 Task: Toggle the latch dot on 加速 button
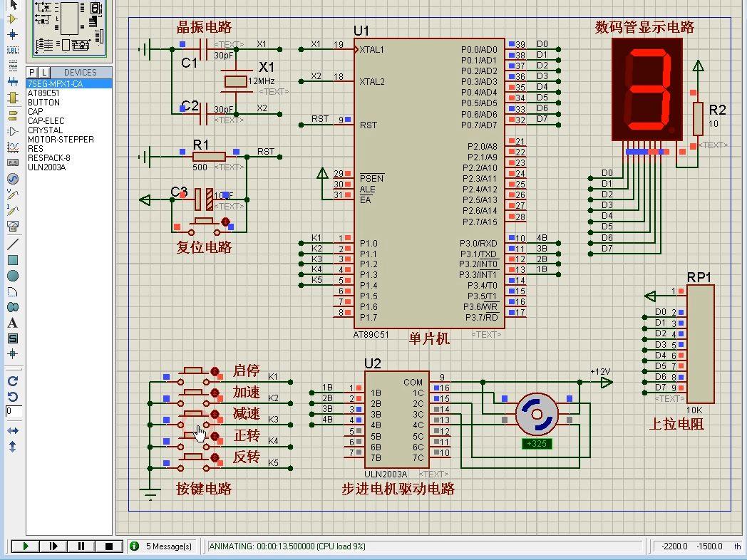pos(215,393)
